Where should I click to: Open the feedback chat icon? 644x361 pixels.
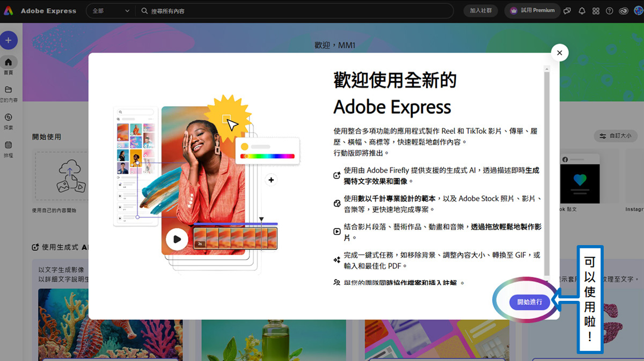[567, 11]
